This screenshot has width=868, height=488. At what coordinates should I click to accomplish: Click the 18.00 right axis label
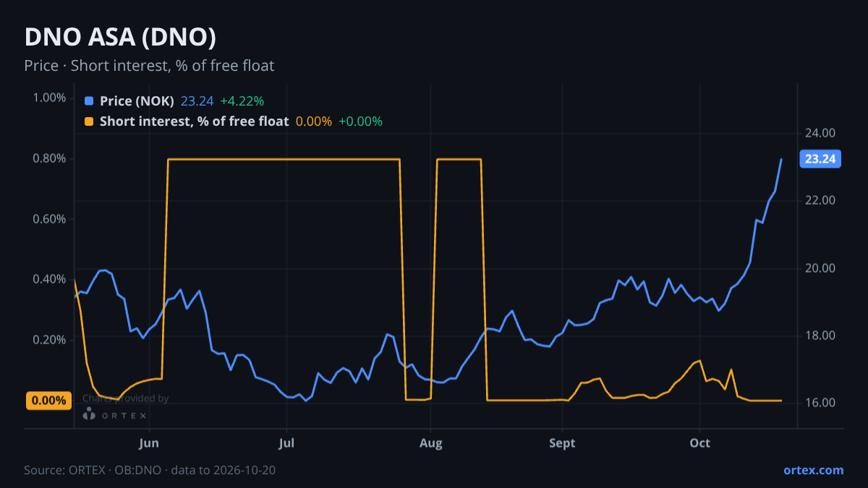point(820,335)
